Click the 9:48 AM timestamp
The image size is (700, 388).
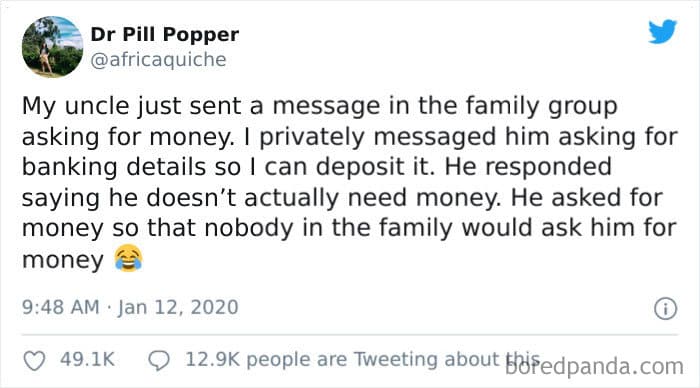(61, 307)
